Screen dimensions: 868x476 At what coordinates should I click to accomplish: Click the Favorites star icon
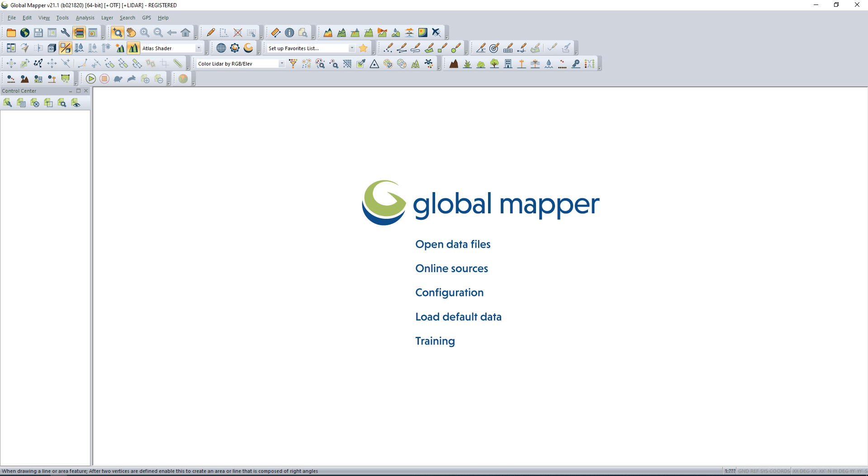[x=363, y=47]
